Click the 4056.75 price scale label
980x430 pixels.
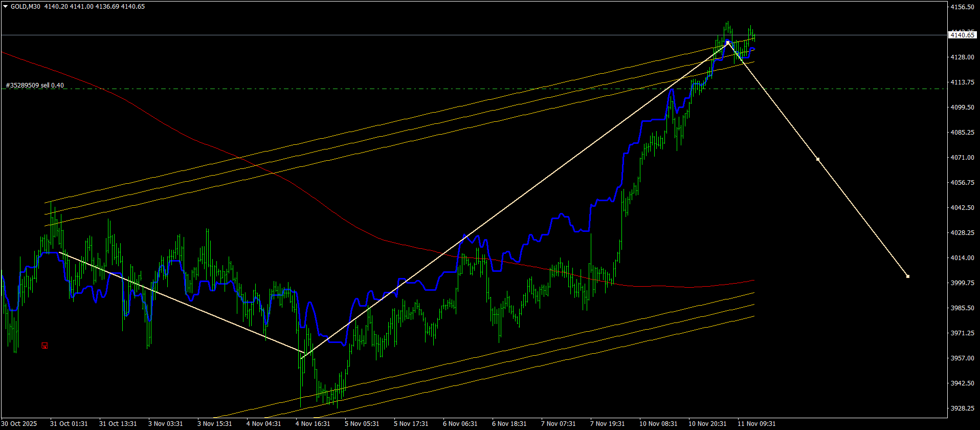962,183
